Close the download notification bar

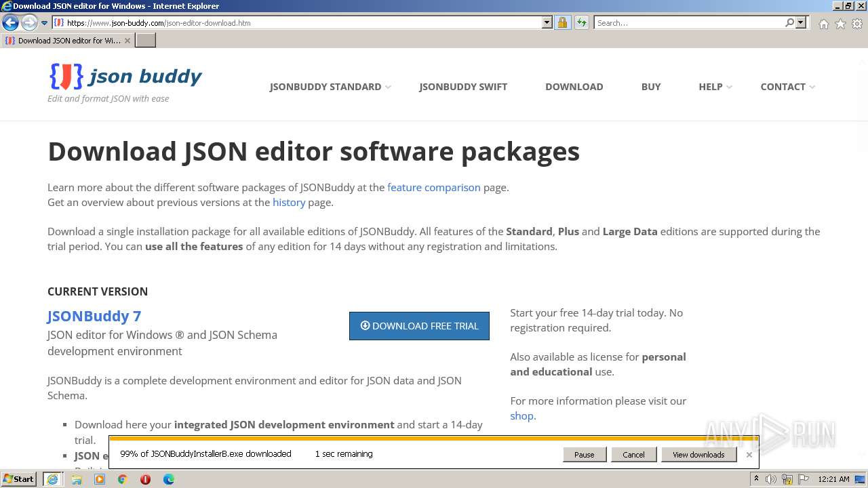(749, 455)
